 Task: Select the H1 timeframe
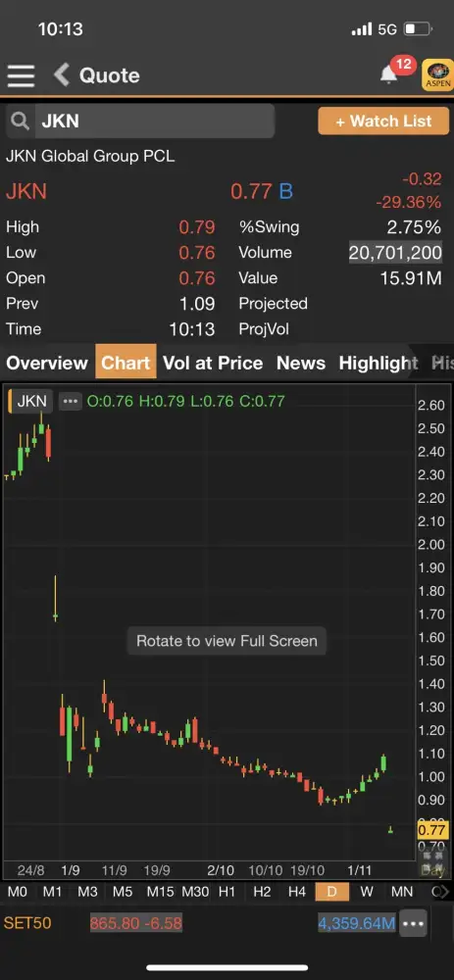[x=227, y=891]
